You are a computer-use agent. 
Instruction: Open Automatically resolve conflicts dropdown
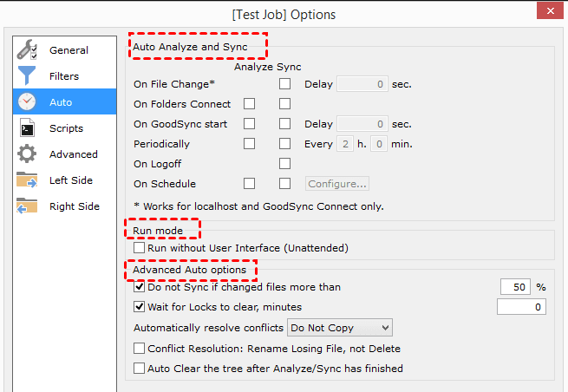pos(340,328)
